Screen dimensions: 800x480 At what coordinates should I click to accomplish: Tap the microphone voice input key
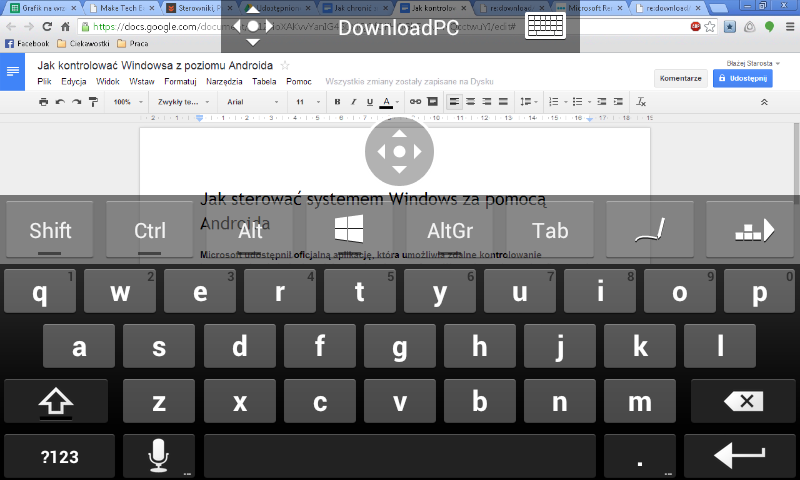pyautogui.click(x=159, y=456)
